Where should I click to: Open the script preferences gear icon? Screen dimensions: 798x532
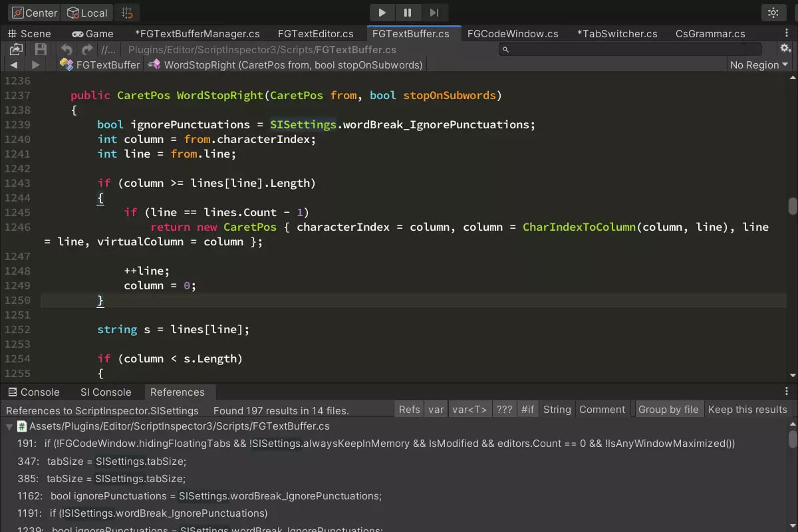785,48
